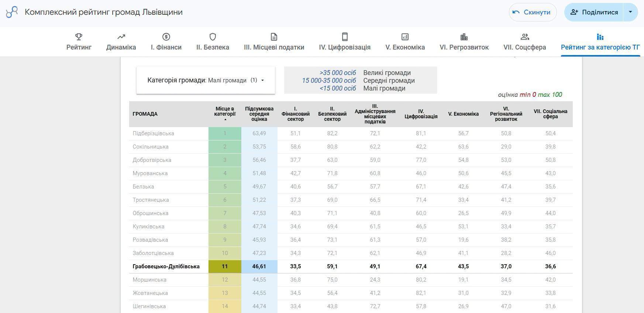Sort by IV. Цифровізація column header
Viewport: 644px width, 313px height.
click(421, 114)
